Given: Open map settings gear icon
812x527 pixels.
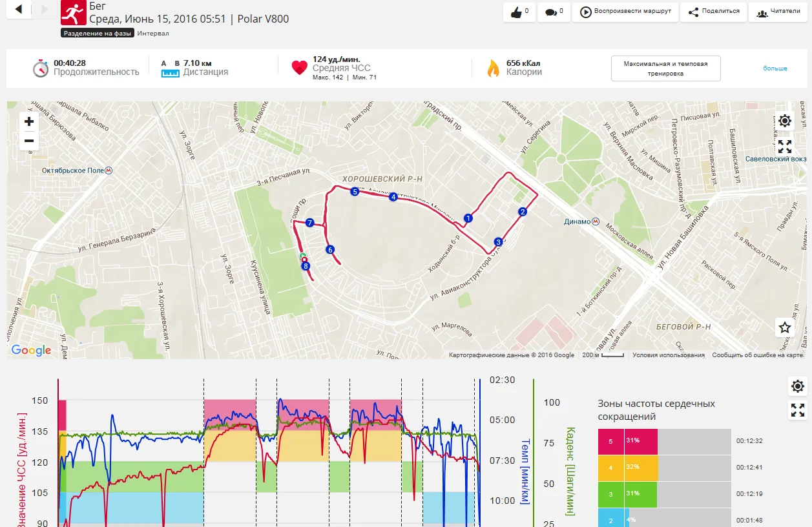Looking at the screenshot, I should 785,121.
